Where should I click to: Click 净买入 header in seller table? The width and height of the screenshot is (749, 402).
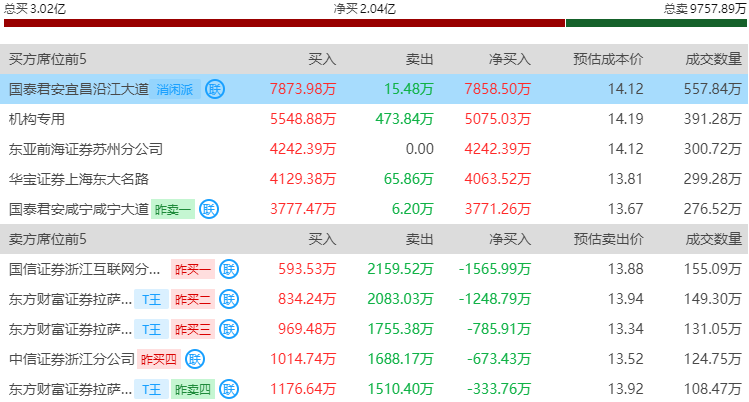point(510,239)
